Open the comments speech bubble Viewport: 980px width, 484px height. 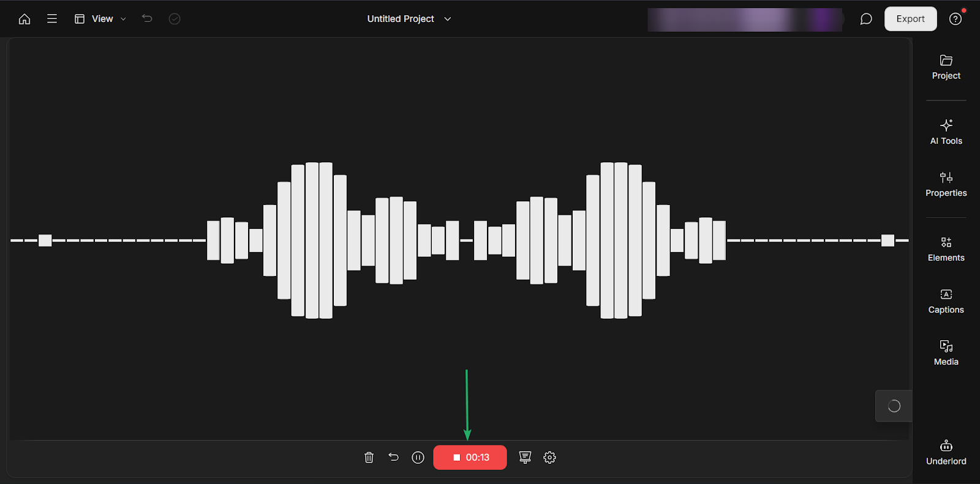[x=866, y=19]
